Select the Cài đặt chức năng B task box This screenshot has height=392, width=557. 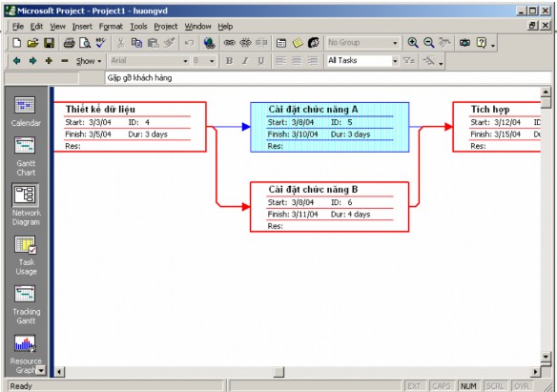329,207
